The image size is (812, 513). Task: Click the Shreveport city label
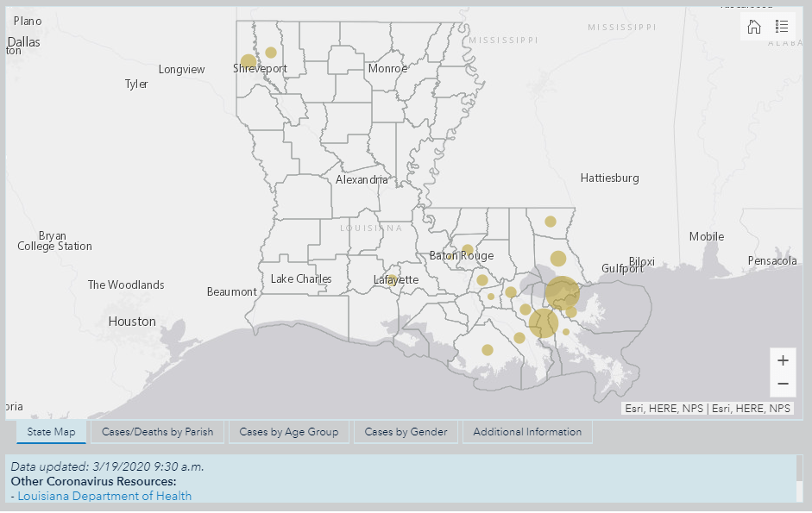point(260,68)
